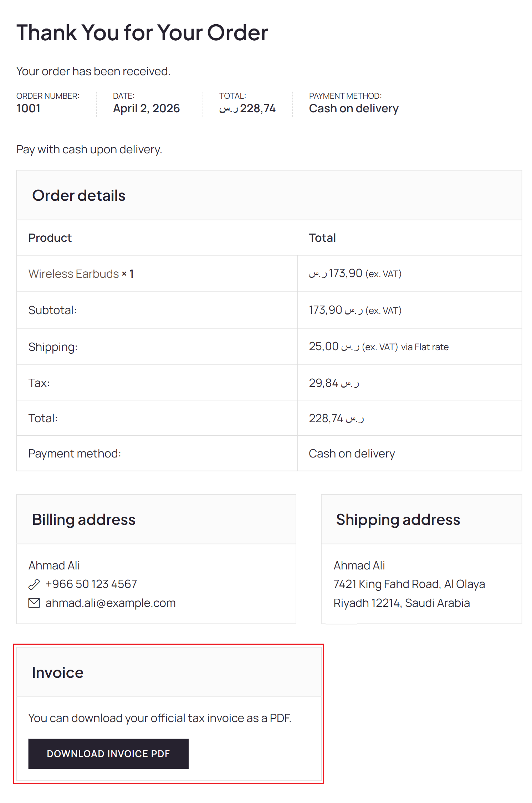The height and width of the screenshot is (803, 532).
Task: Download the invoice PDF
Action: [x=108, y=753]
